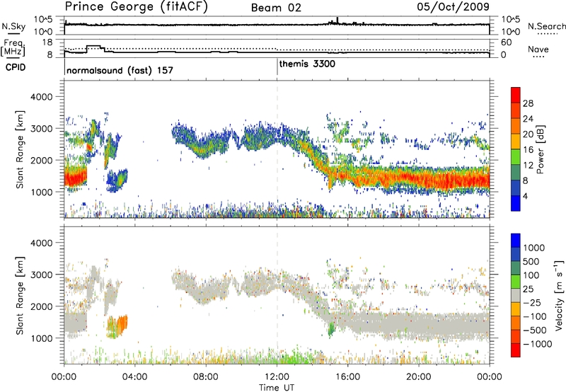
Task: Click the '20:00' time axis label
Action: point(419,376)
